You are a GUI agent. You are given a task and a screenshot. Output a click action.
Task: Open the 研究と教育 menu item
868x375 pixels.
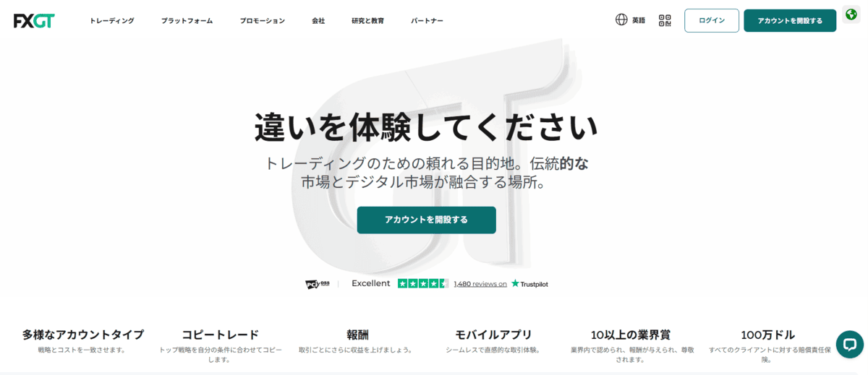(367, 21)
